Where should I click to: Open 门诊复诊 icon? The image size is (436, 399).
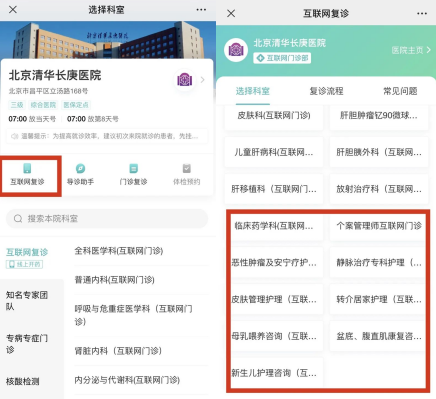coord(133,168)
